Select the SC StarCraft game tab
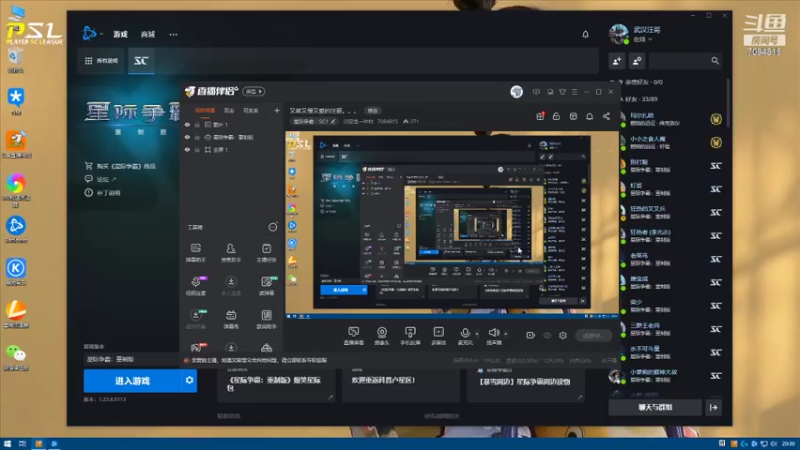Viewport: 800px width, 450px height. tap(141, 61)
